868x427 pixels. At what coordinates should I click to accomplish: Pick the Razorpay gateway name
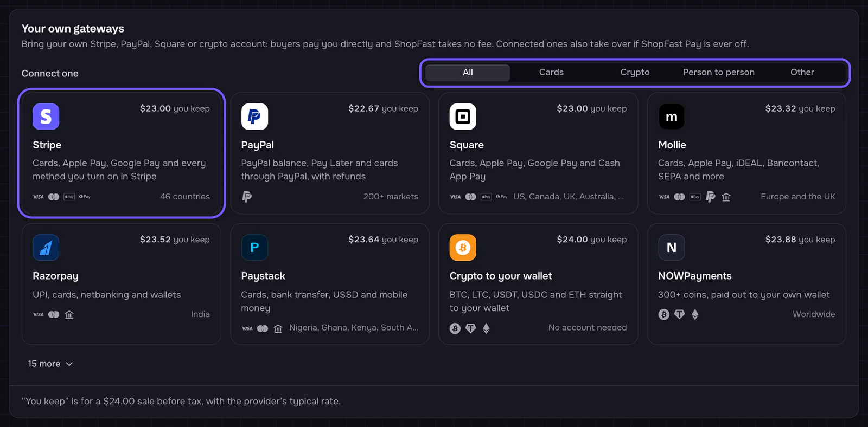tap(55, 276)
